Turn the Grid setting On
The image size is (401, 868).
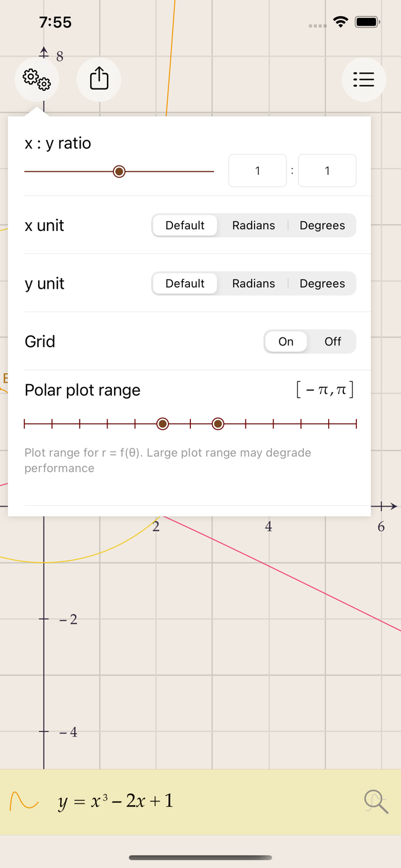click(286, 341)
